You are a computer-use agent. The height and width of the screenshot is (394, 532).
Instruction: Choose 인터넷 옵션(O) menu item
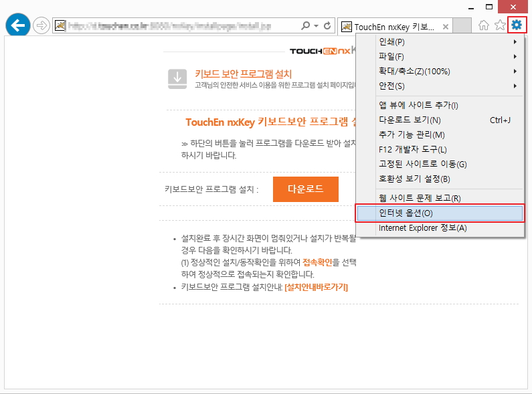[x=440, y=213]
